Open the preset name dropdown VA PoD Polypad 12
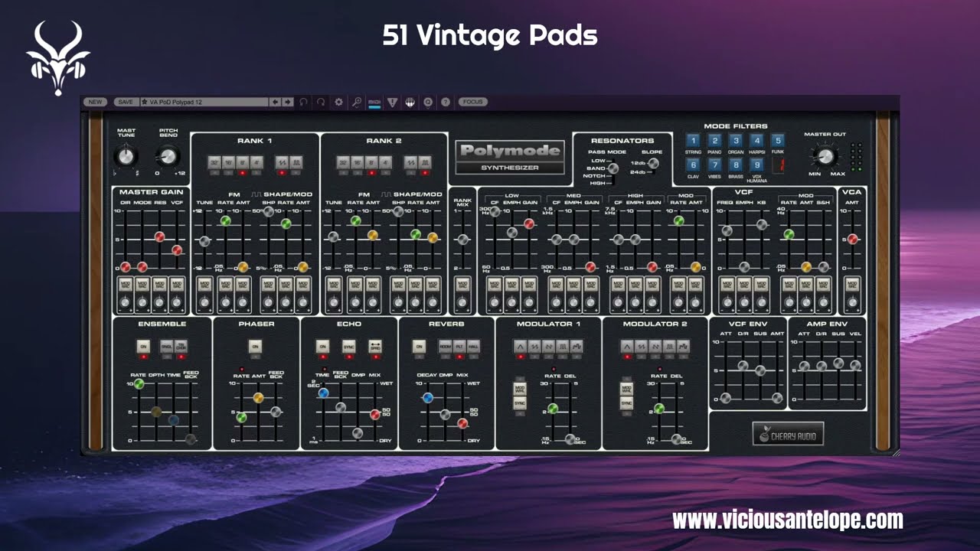 pyautogui.click(x=203, y=102)
